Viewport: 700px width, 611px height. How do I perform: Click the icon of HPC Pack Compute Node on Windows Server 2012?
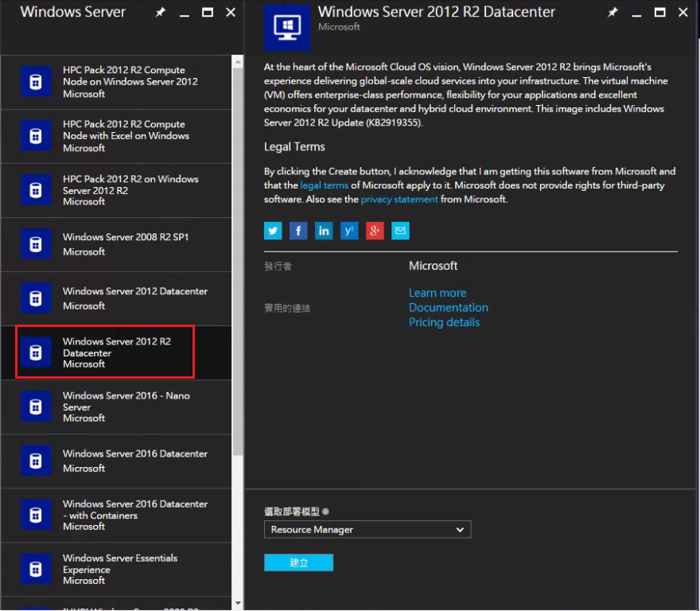click(x=36, y=82)
